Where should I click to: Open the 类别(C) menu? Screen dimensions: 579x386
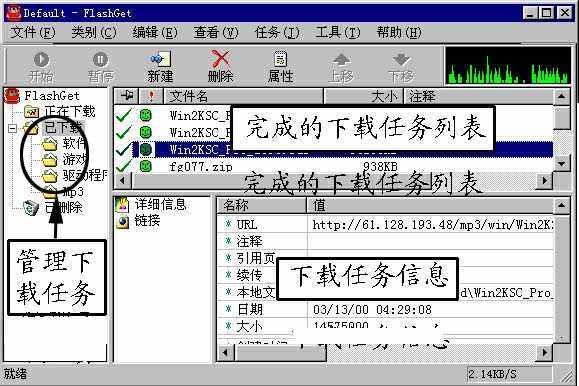94,33
